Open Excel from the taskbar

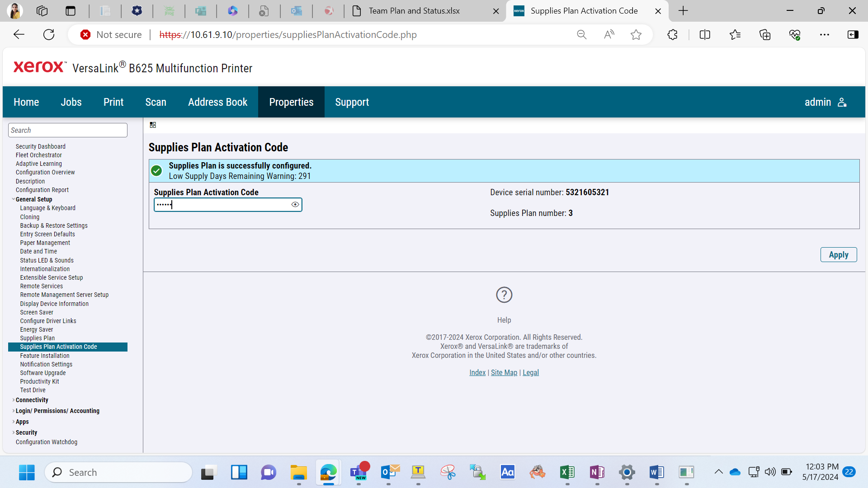click(567, 473)
